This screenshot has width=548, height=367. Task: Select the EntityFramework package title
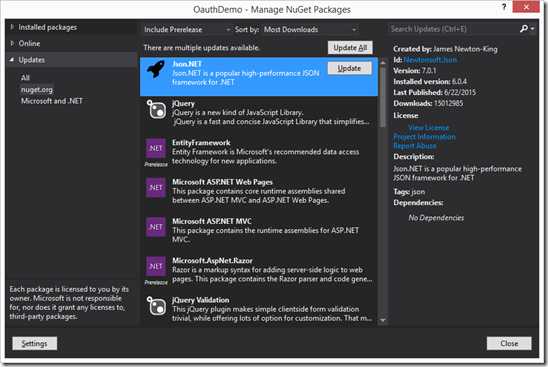click(201, 143)
